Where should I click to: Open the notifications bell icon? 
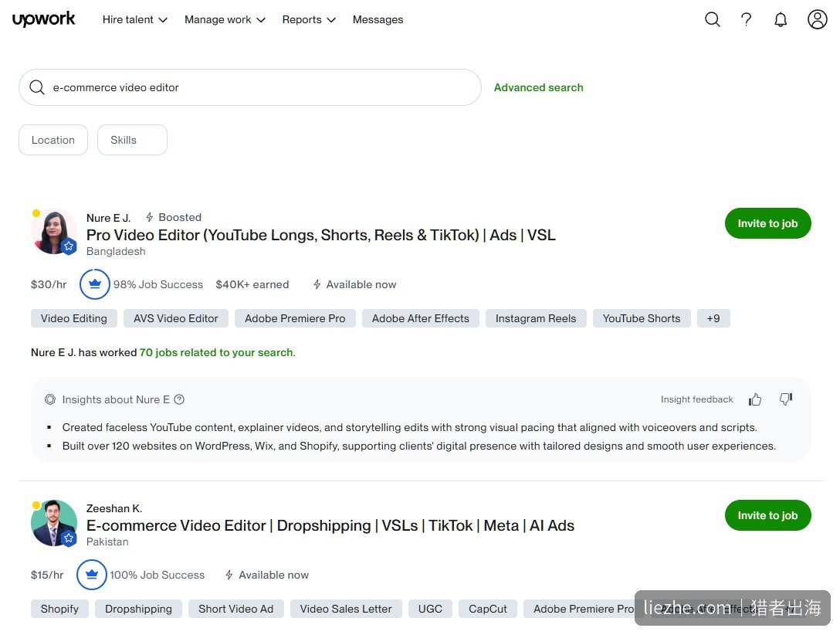(781, 20)
